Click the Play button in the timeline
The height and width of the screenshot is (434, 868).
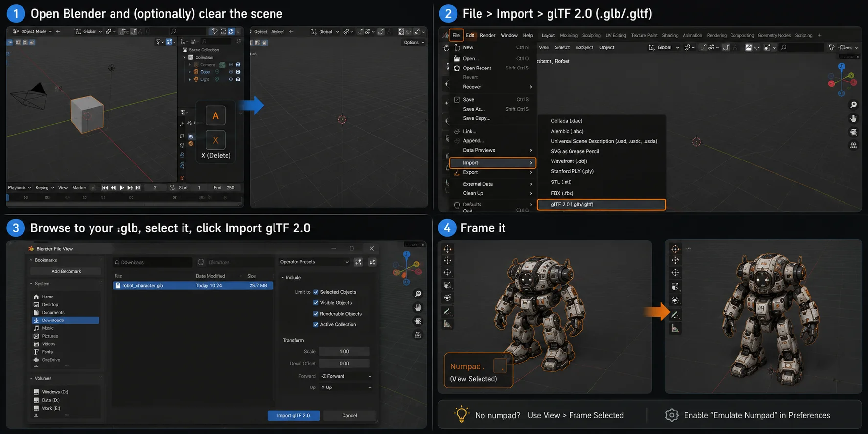coord(122,188)
